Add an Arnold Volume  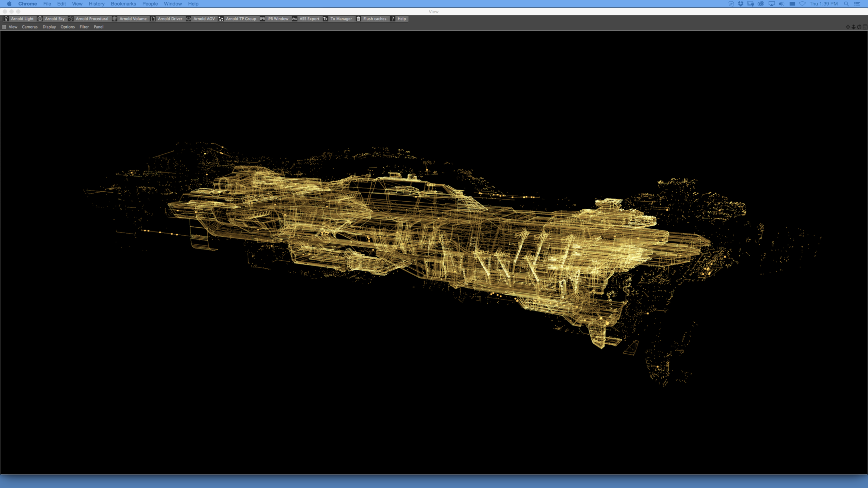click(115, 19)
